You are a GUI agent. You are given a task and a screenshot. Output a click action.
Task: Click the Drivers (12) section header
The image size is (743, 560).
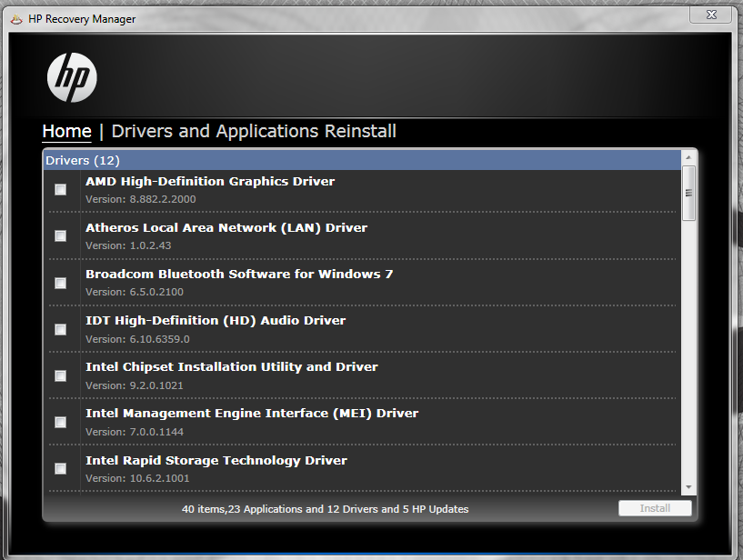362,161
